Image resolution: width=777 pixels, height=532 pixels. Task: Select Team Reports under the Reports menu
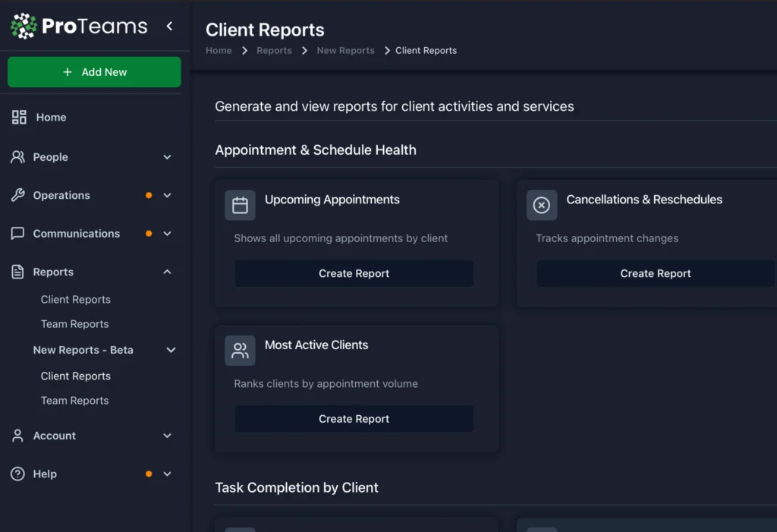pos(74,324)
